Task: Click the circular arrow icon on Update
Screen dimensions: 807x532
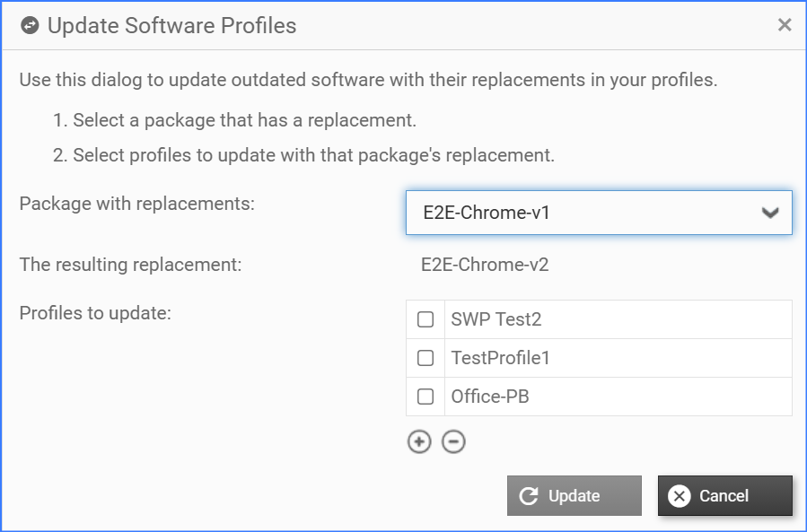Action: 530,496
